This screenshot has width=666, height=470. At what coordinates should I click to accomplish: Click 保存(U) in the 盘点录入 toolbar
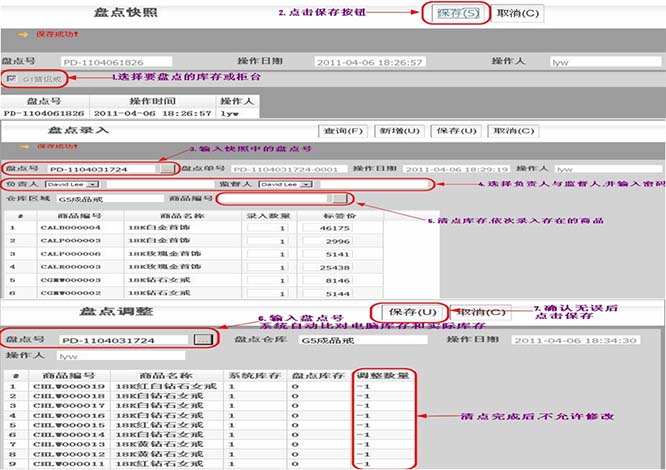click(453, 131)
